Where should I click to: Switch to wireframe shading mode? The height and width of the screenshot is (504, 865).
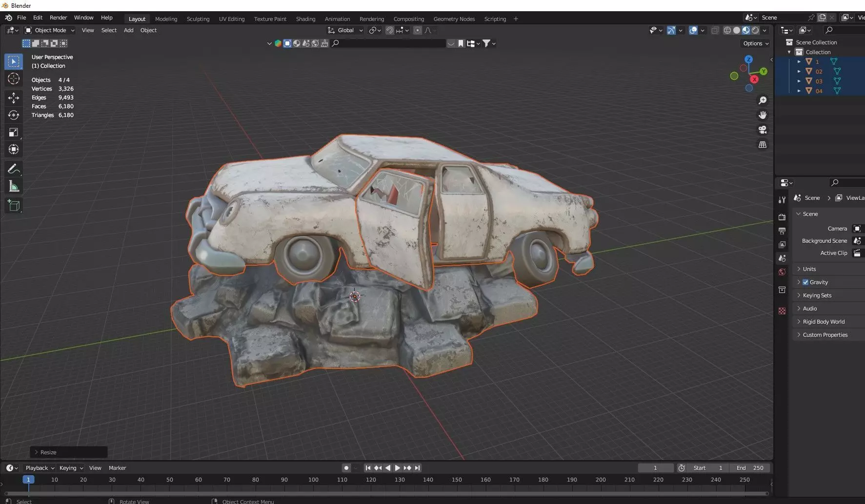point(727,30)
